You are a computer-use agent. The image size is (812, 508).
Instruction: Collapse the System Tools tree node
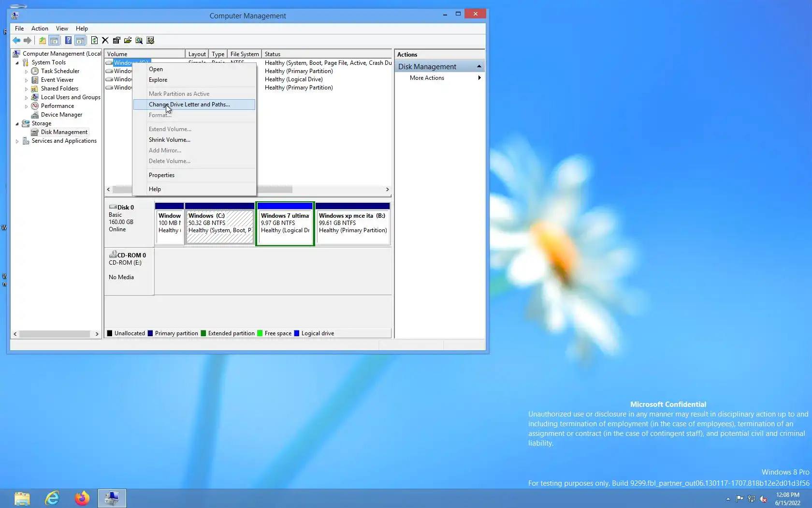click(x=17, y=62)
